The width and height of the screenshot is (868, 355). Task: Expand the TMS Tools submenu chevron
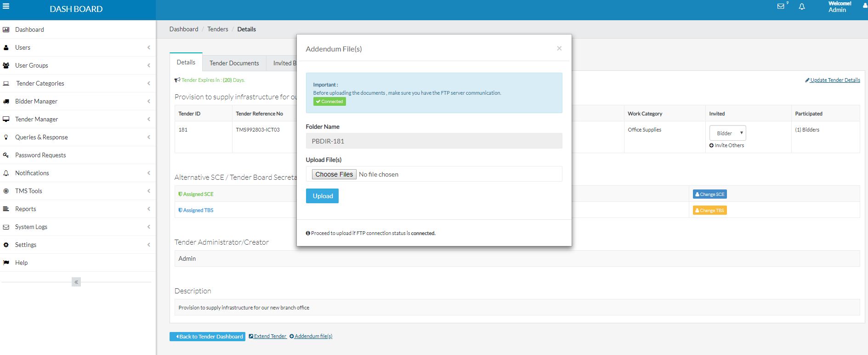point(149,191)
